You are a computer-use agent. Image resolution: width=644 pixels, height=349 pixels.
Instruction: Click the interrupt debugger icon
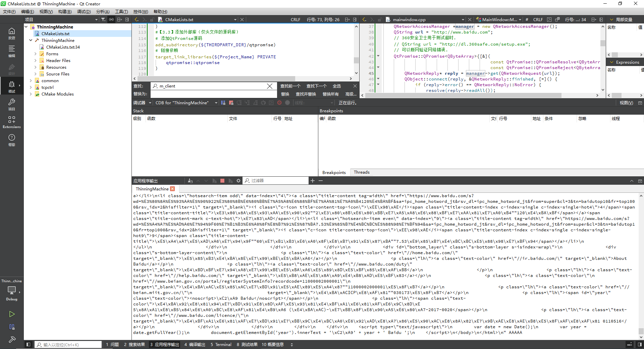[223, 103]
